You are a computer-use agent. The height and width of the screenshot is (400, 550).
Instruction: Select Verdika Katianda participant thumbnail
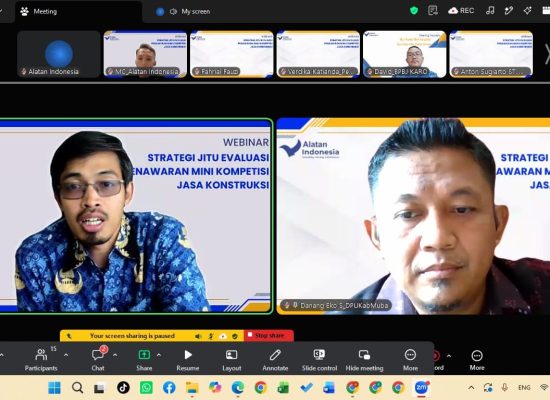(x=318, y=54)
